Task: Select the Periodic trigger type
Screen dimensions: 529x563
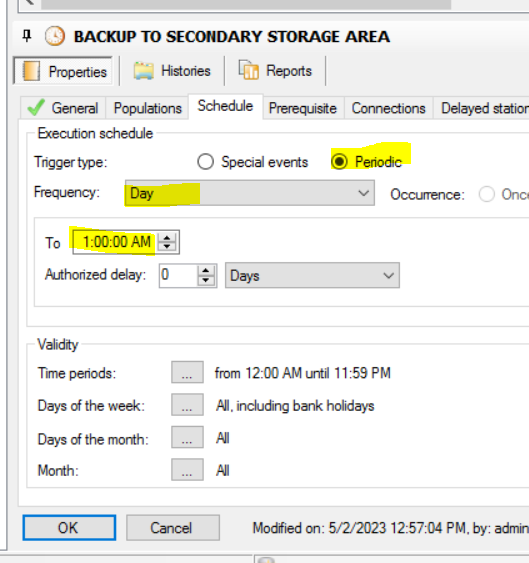Action: coord(339,162)
